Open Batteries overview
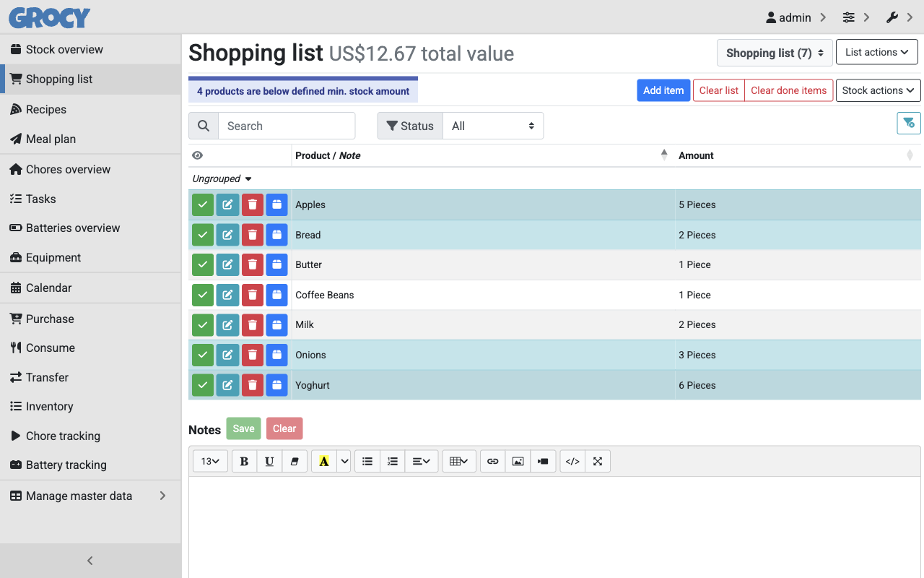 click(90, 228)
